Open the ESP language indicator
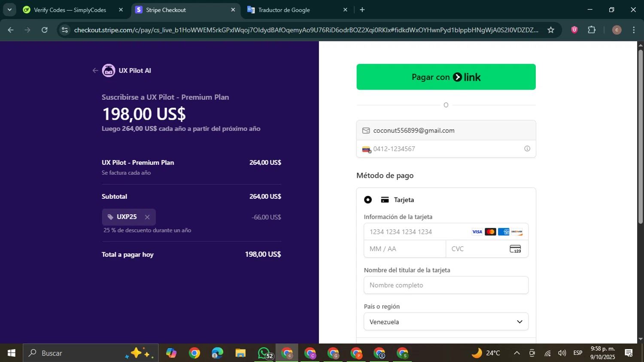This screenshot has height=362, width=644. click(578, 353)
